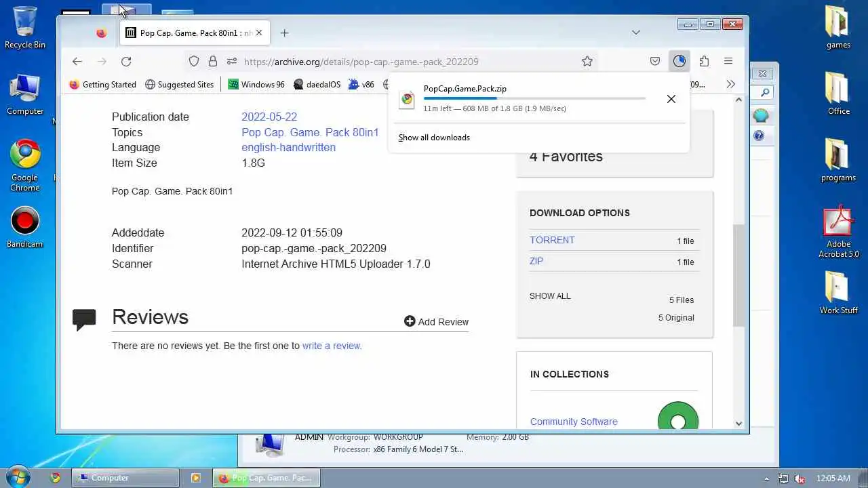This screenshot has width=868, height=488.
Task: Select the Recycle Bin desktop icon
Action: (x=25, y=28)
